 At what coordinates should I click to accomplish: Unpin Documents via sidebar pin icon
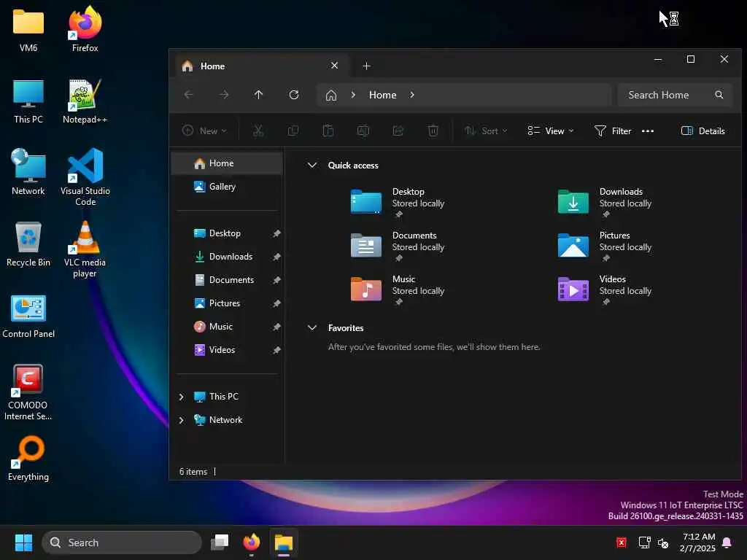tap(276, 280)
